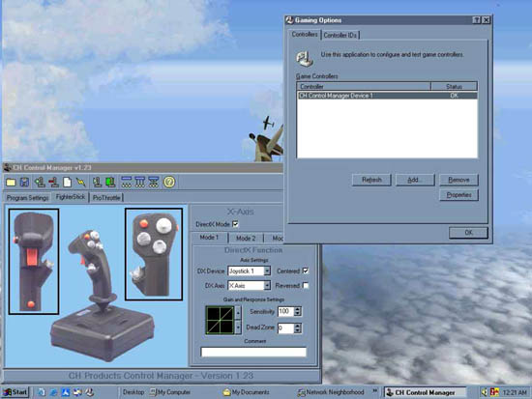Click the Remove button in Gaming Options
This screenshot has height=399, width=532.
[458, 180]
